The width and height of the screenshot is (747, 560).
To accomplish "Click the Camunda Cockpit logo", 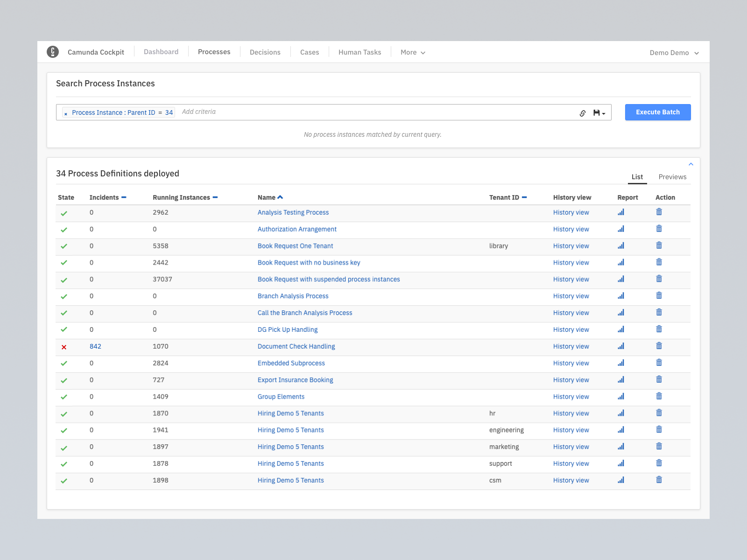I will 53,52.
